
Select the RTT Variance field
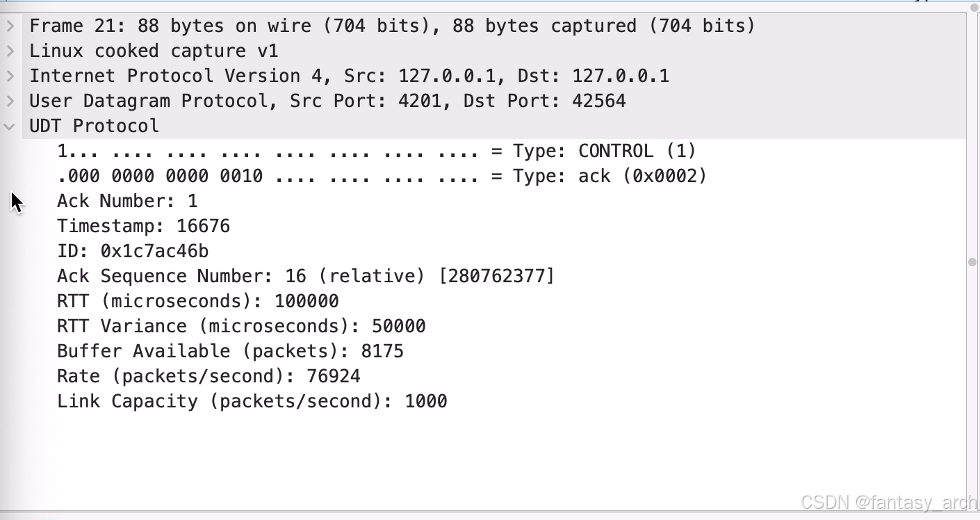pyautogui.click(x=240, y=326)
